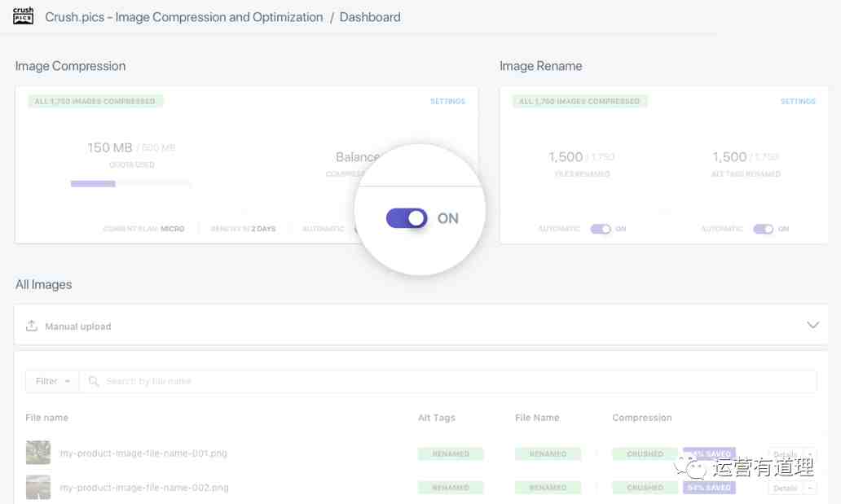Screen dimensions: 841x504
Task: Click the Dashboard breadcrumb
Action: (x=370, y=17)
